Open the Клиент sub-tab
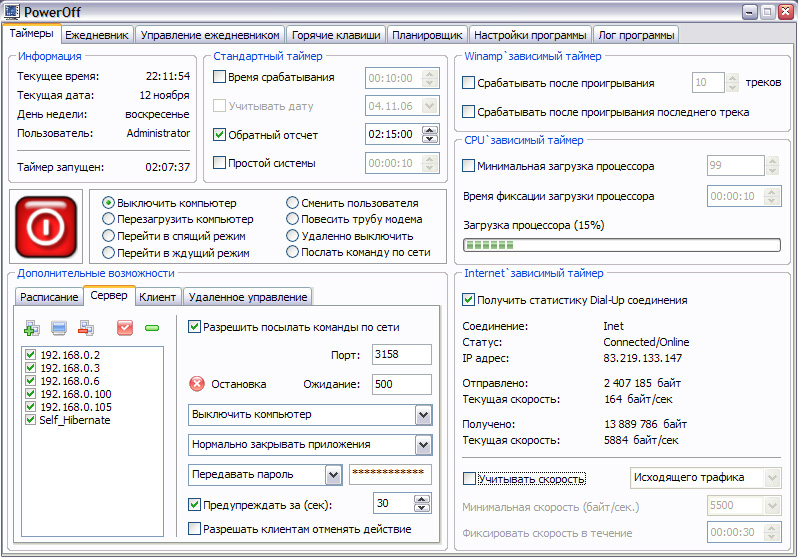 [157, 296]
